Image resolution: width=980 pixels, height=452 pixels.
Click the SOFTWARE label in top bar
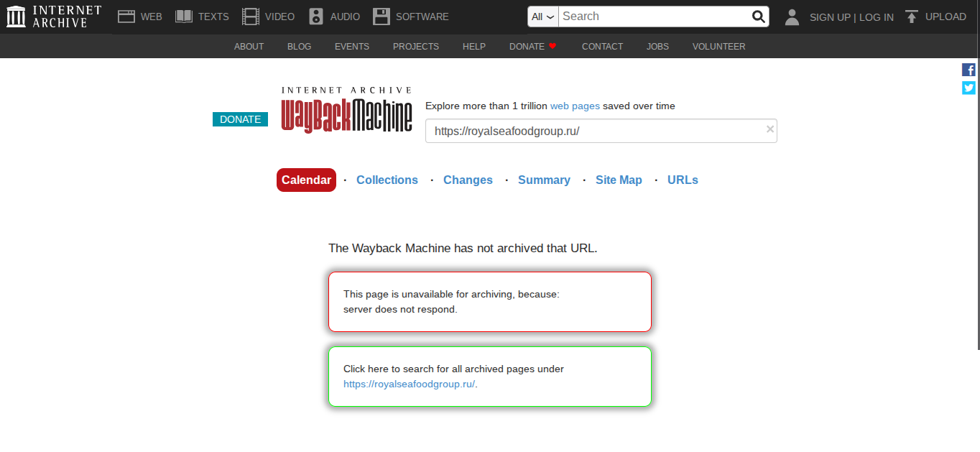point(422,17)
